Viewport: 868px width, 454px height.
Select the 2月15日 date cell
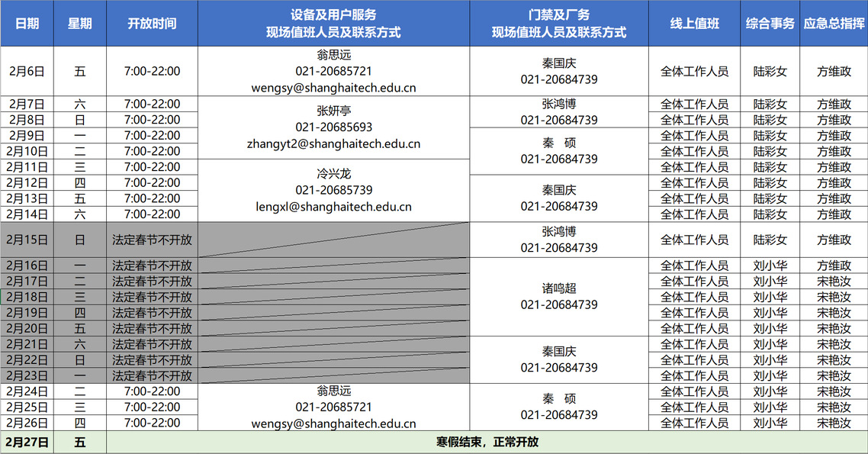pos(27,240)
